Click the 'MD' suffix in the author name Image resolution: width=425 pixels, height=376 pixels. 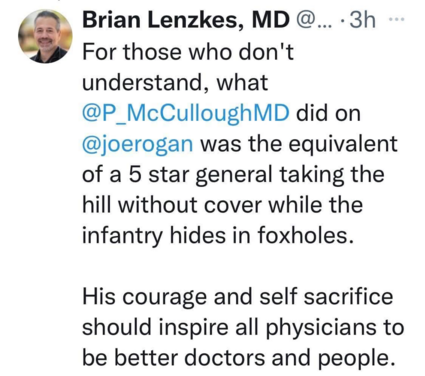tap(270, 20)
